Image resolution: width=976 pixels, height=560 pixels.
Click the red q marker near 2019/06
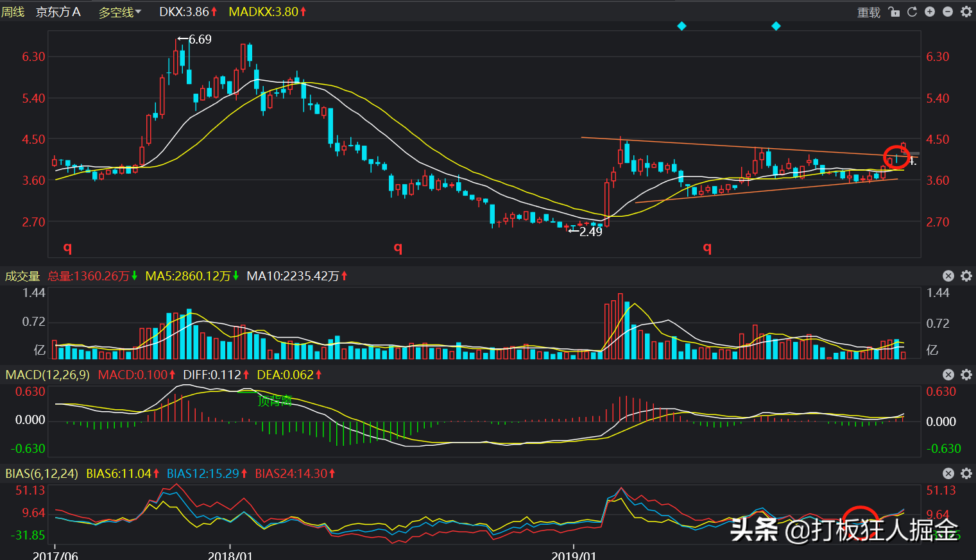click(x=707, y=248)
